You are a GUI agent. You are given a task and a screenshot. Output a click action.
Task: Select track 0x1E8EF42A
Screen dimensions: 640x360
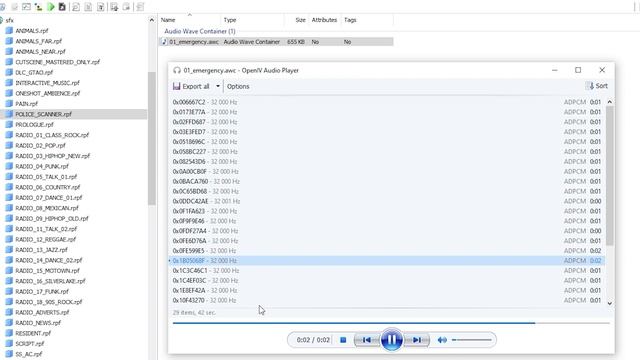pos(387,290)
